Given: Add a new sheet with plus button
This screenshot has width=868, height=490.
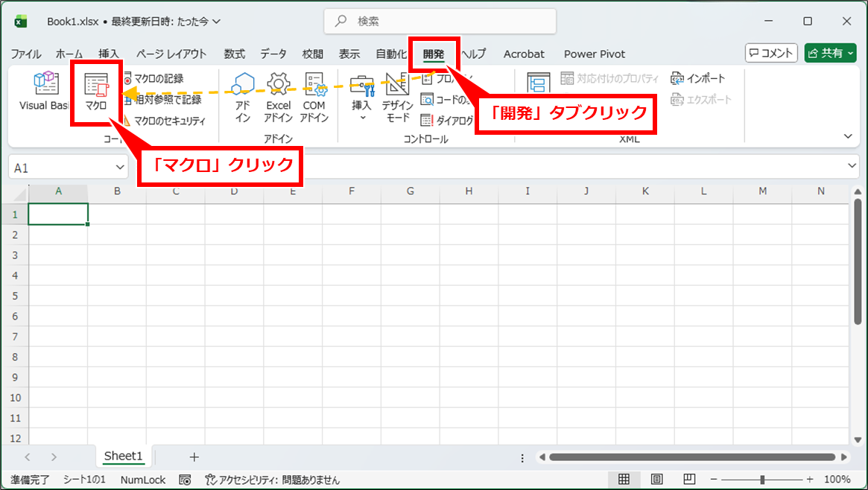Looking at the screenshot, I should 194,456.
